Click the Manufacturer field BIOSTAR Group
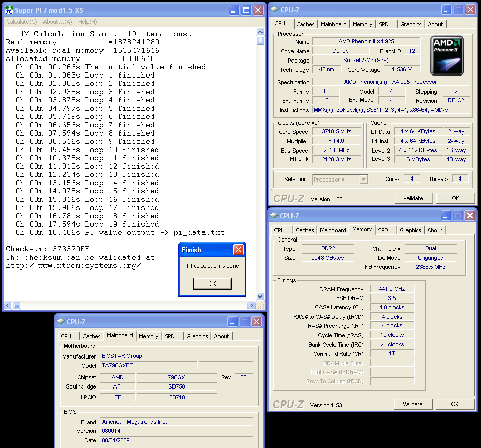The height and width of the screenshot is (448, 481). point(176,356)
